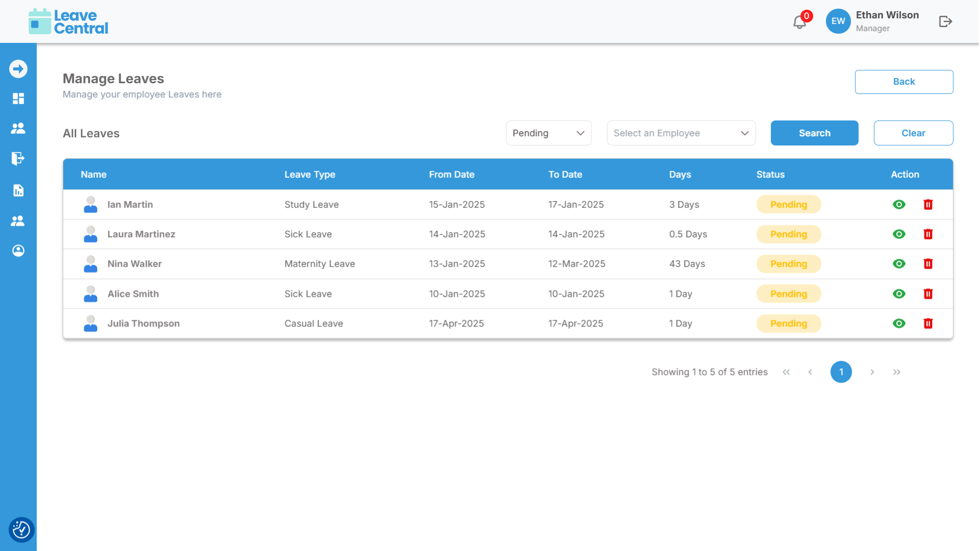View Nina Walker's maternity leave details
This screenshot has width=980, height=551.
pos(899,264)
